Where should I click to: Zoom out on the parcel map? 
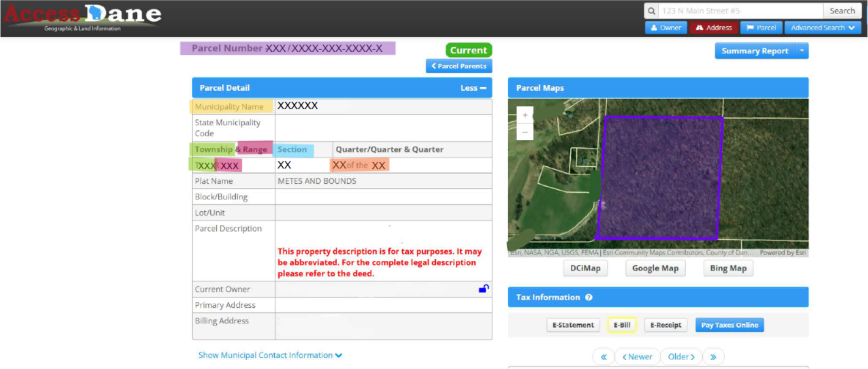[525, 132]
